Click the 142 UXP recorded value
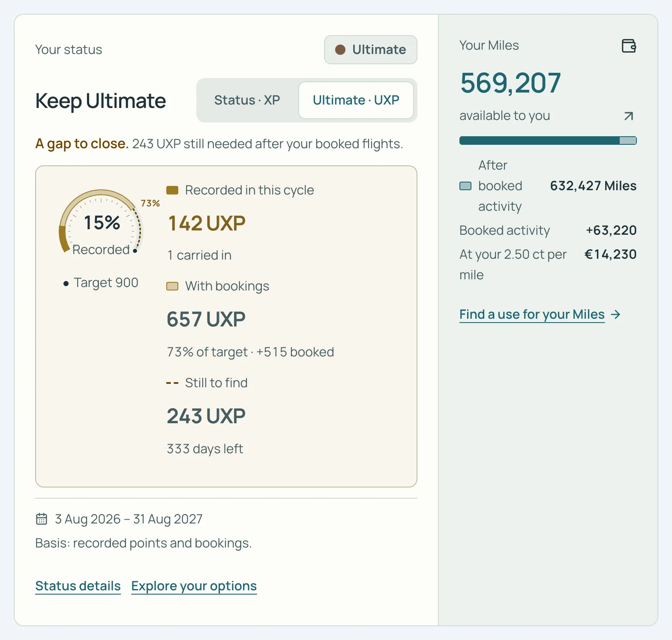Viewport: 672px width, 640px height. click(x=207, y=223)
